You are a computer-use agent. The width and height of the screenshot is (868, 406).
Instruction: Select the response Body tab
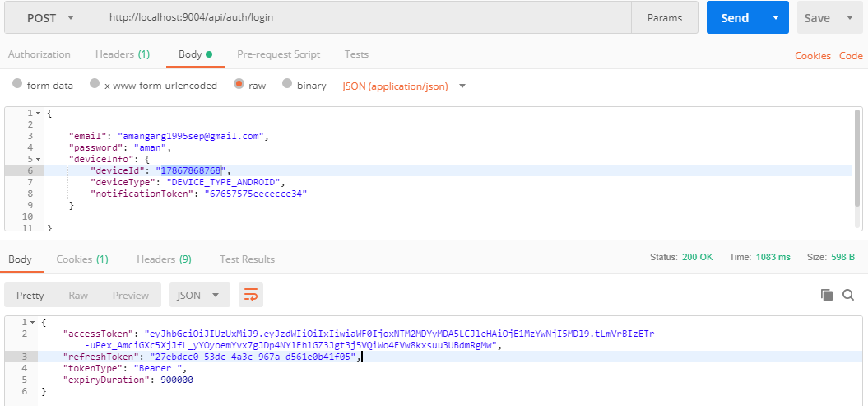(x=20, y=259)
